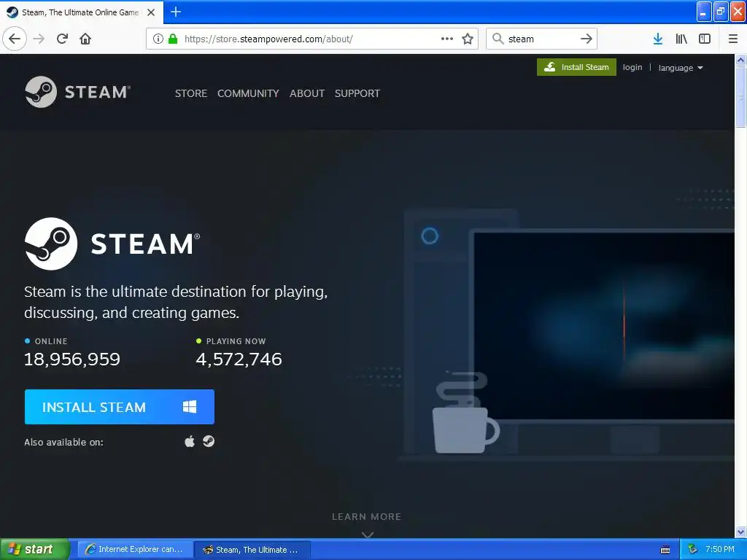Expand the language dropdown
747x560 pixels.
tap(681, 68)
